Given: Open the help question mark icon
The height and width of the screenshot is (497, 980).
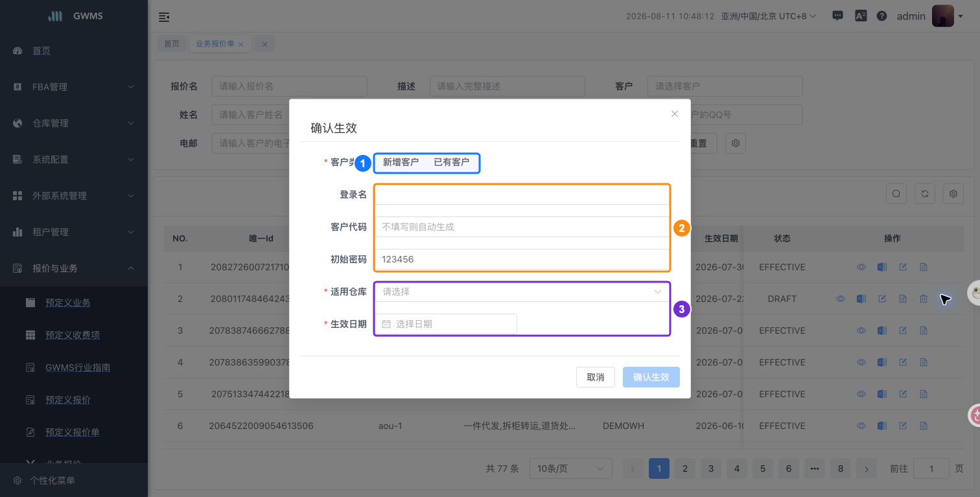Looking at the screenshot, I should pos(881,16).
